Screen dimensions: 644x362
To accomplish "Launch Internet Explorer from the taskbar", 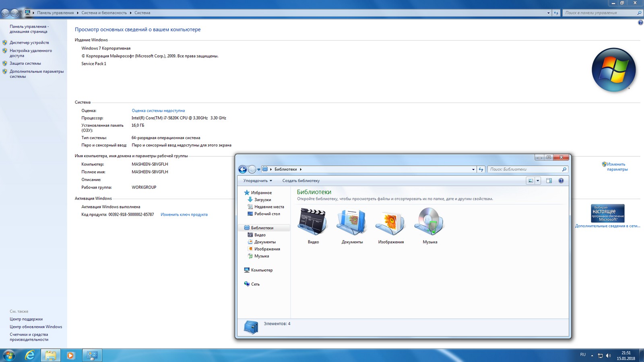I will (x=30, y=355).
